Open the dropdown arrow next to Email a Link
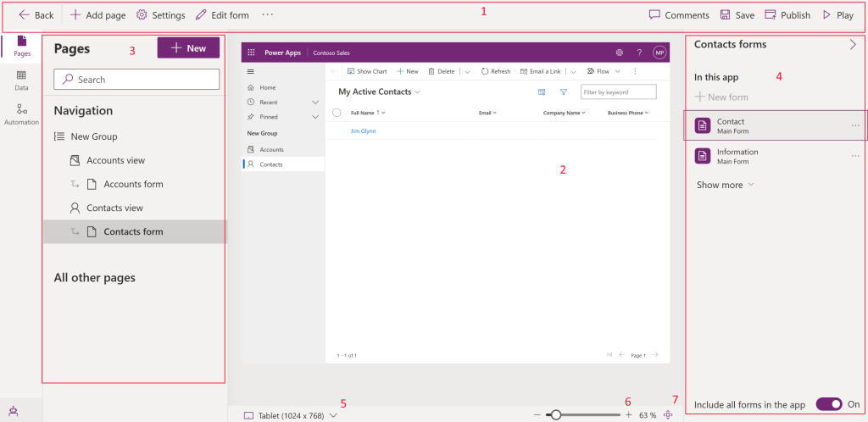 click(x=574, y=71)
